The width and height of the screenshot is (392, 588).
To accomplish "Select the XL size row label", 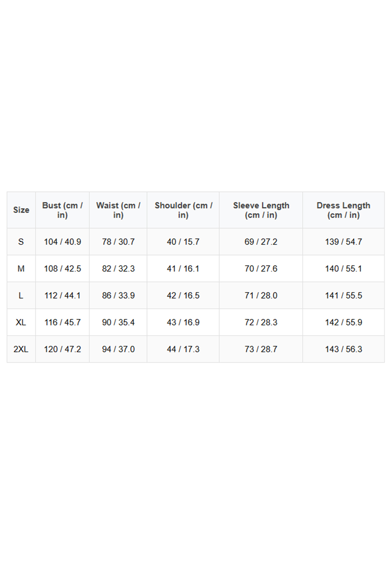I will click(x=21, y=322).
